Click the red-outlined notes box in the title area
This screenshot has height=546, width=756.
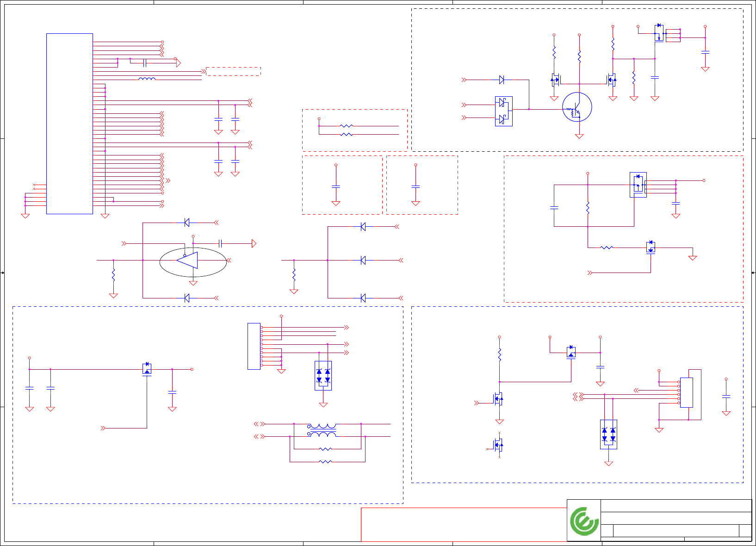point(464,525)
